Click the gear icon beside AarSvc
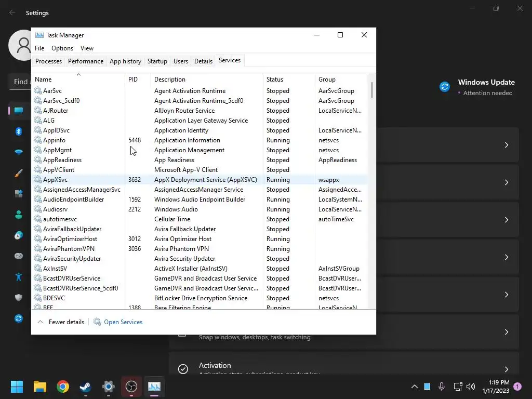532x399 pixels. 37,90
